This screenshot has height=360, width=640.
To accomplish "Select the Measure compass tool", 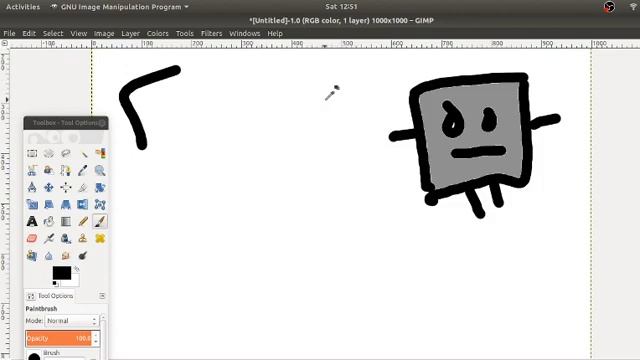I will click(32, 187).
